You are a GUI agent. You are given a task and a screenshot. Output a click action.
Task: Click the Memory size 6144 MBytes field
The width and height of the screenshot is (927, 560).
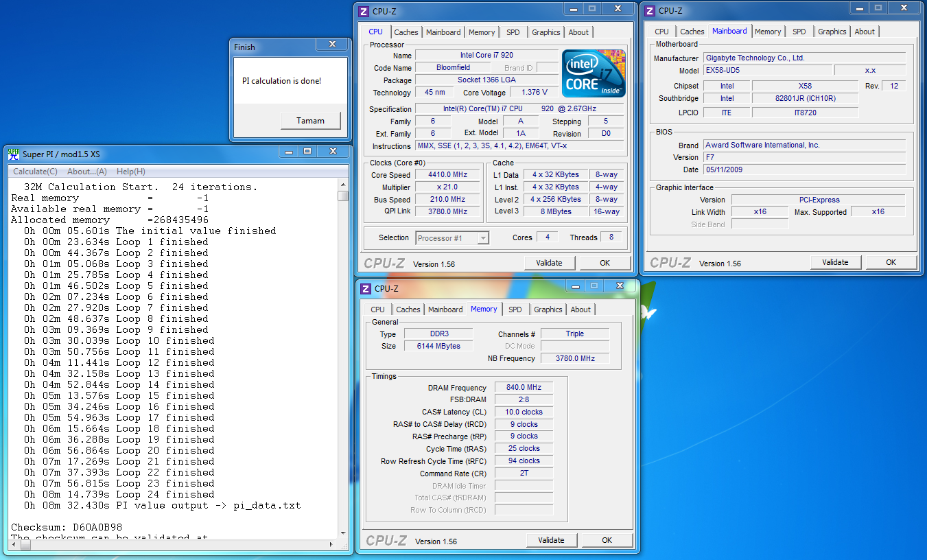[x=438, y=346]
